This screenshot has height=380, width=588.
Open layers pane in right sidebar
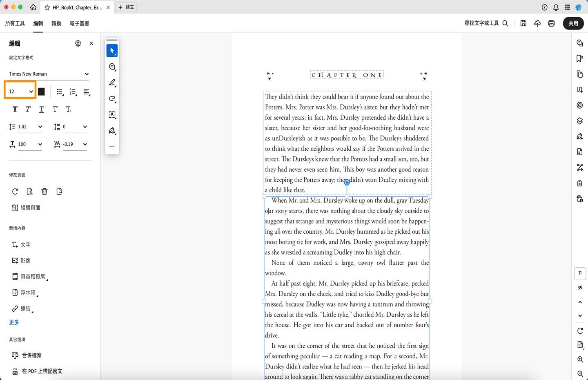tap(579, 121)
